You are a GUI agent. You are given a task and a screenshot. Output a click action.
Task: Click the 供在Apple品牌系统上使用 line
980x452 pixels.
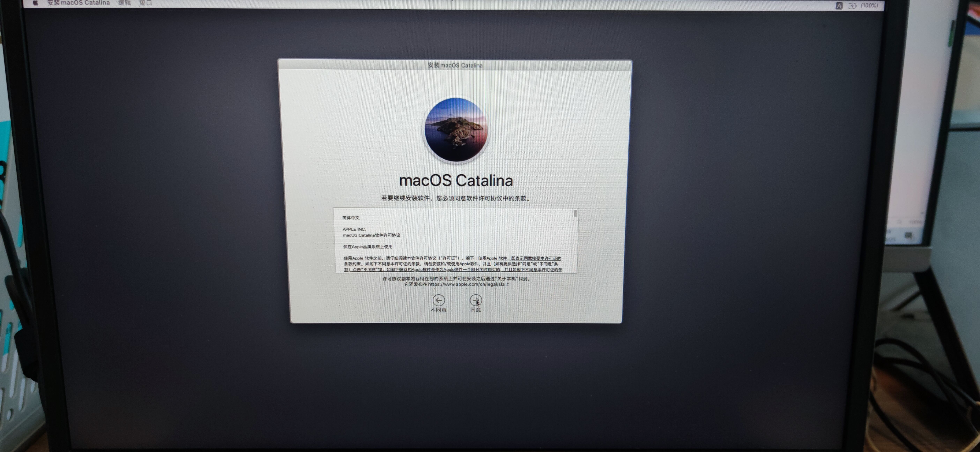367,246
